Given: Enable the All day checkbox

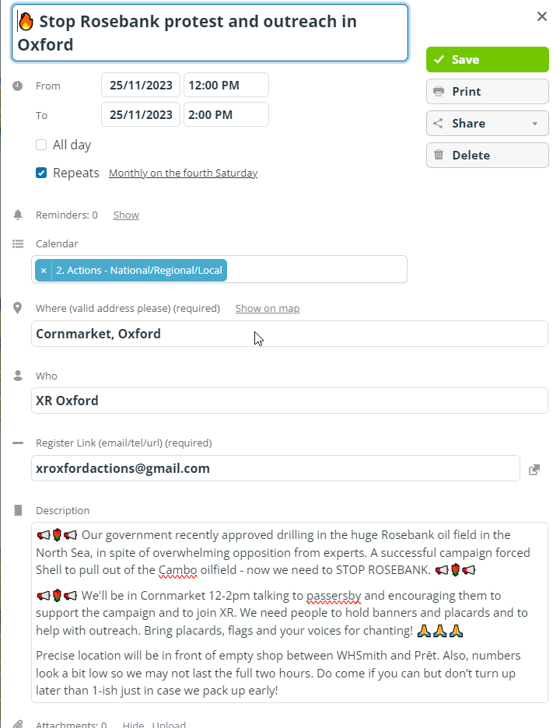Looking at the screenshot, I should pos(41,145).
